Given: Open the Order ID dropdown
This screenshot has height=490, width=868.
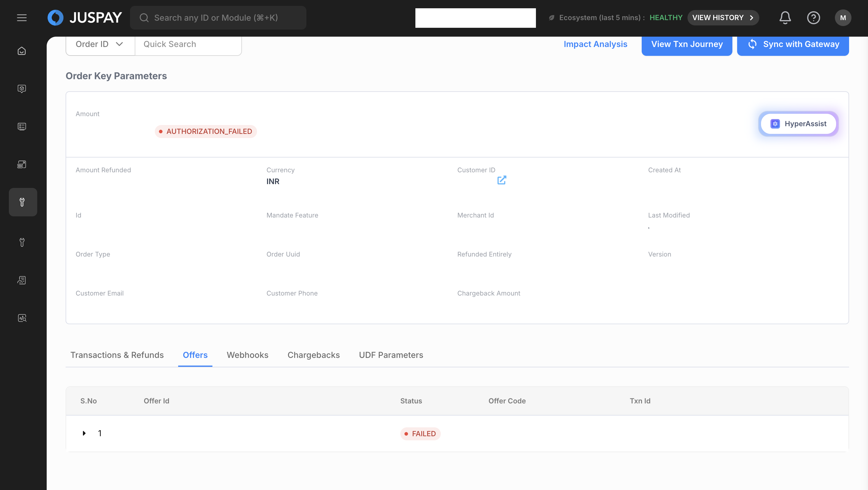Looking at the screenshot, I should (100, 44).
